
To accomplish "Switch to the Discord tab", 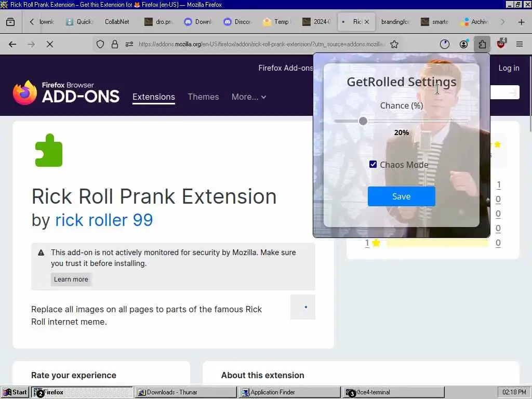I will point(238,22).
